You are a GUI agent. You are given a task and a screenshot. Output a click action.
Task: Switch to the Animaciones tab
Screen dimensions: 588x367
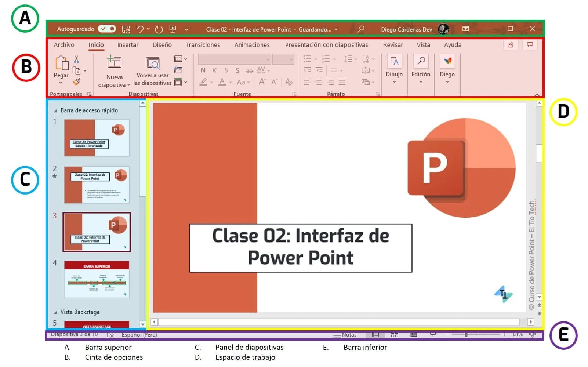click(x=252, y=45)
